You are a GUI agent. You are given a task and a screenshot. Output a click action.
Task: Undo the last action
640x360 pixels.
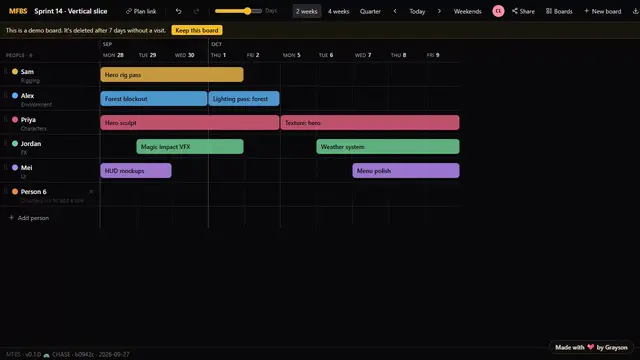(x=178, y=11)
